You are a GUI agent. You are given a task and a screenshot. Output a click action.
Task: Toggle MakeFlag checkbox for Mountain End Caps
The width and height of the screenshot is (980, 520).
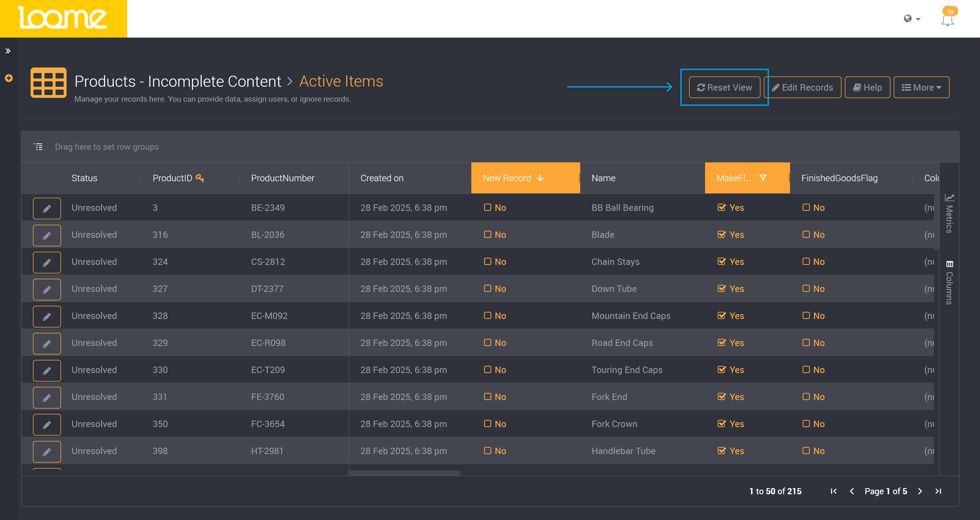[721, 315]
